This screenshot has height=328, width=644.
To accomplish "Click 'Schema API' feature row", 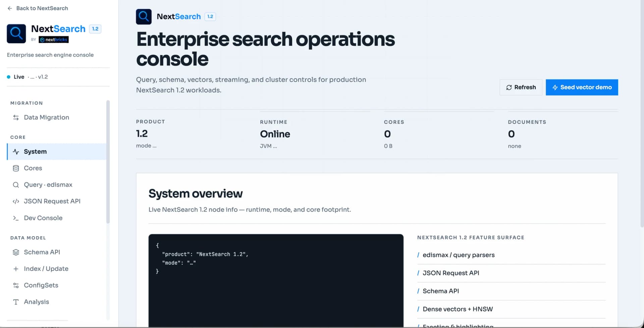I will (x=512, y=291).
